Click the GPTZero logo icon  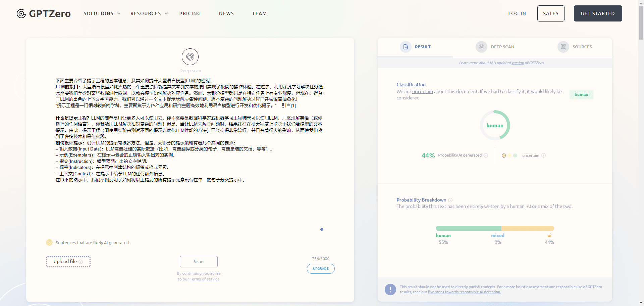21,14
